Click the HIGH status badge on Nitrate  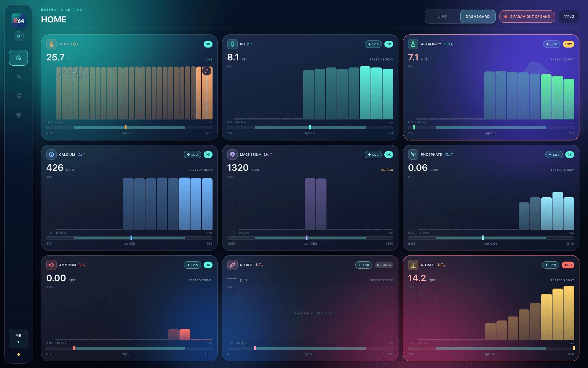click(568, 265)
